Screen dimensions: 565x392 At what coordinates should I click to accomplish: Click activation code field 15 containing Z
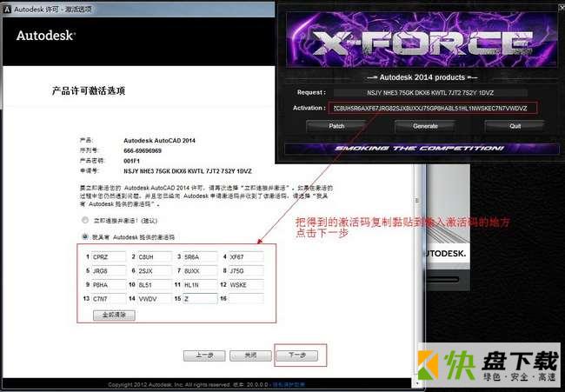click(200, 299)
